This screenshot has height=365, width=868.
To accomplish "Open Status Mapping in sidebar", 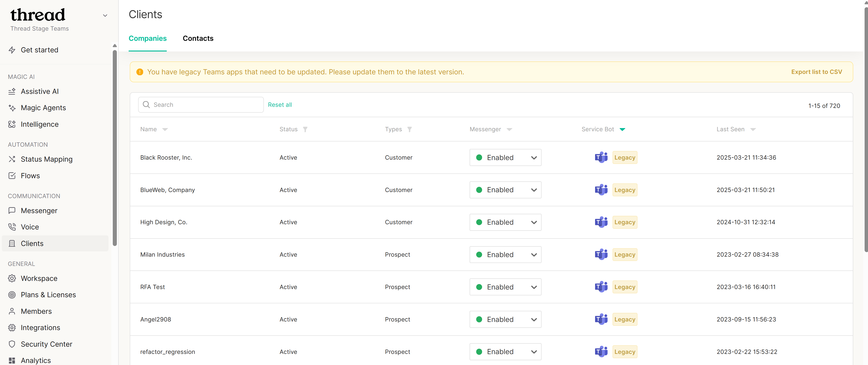I will [x=47, y=159].
